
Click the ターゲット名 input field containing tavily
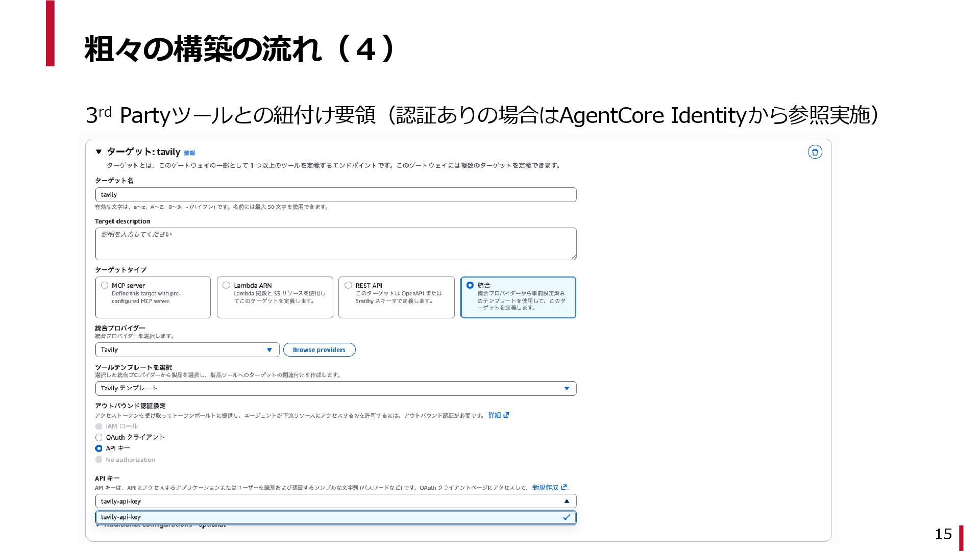tap(335, 194)
